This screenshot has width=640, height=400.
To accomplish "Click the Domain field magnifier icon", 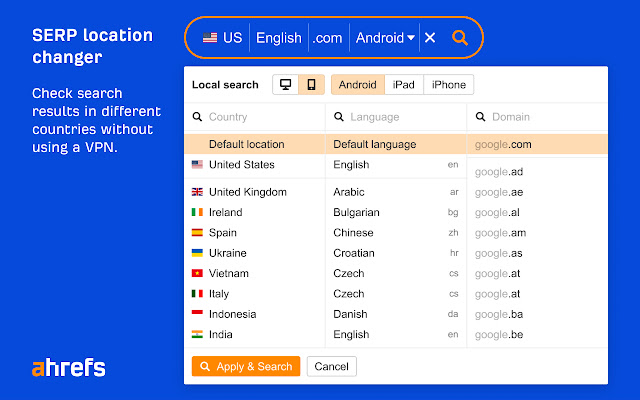I will 480,117.
